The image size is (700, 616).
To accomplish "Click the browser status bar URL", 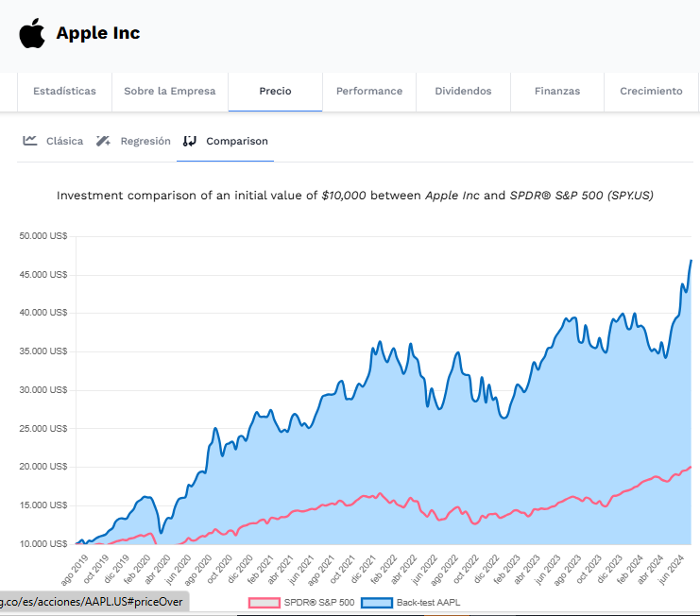I will click(92, 602).
